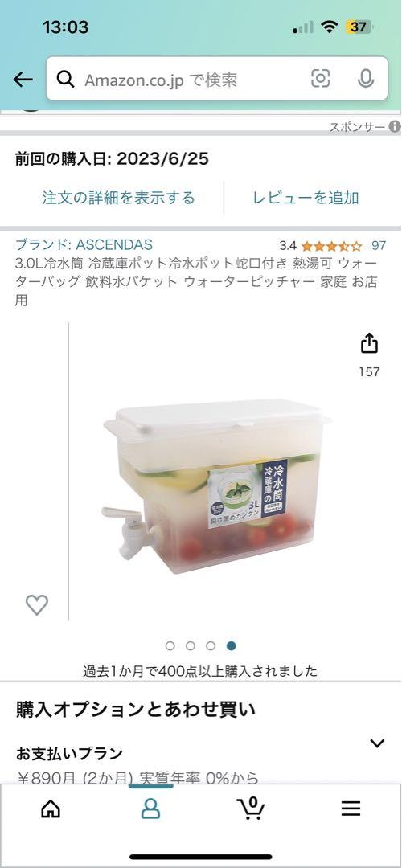402x868 pixels.
Task: Expand the お支払いプラン chevron
Action: pos(377,743)
